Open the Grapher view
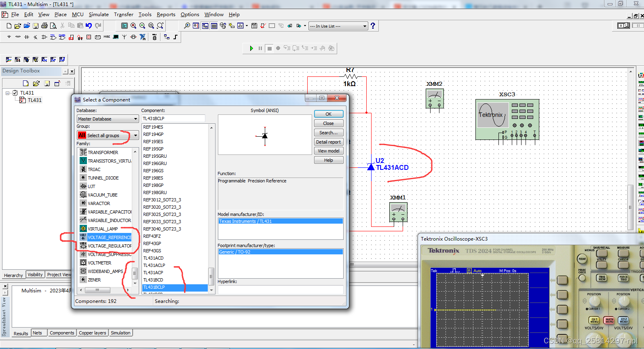The width and height of the screenshot is (644, 349). point(241,25)
